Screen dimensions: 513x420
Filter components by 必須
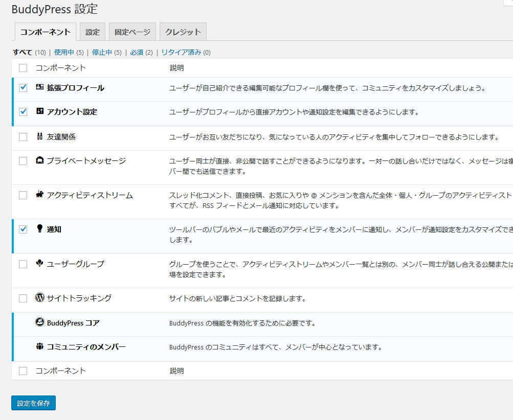pos(137,52)
